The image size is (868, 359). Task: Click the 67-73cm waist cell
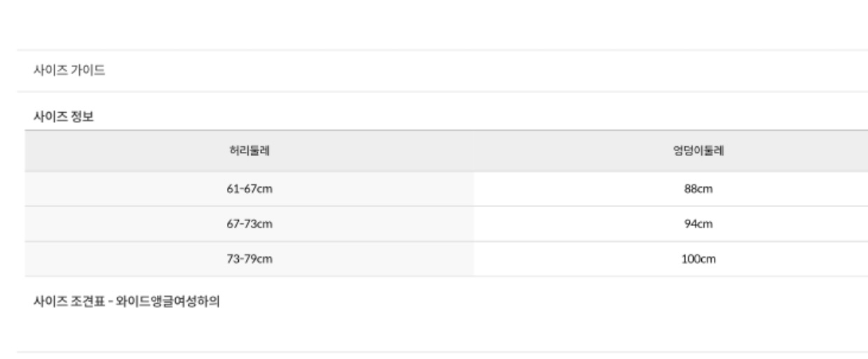click(x=249, y=224)
